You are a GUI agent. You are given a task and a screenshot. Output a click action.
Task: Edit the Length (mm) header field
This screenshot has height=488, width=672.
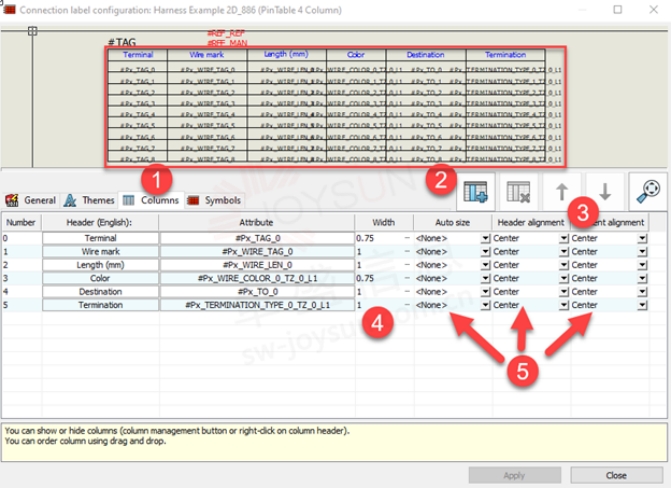(100, 265)
